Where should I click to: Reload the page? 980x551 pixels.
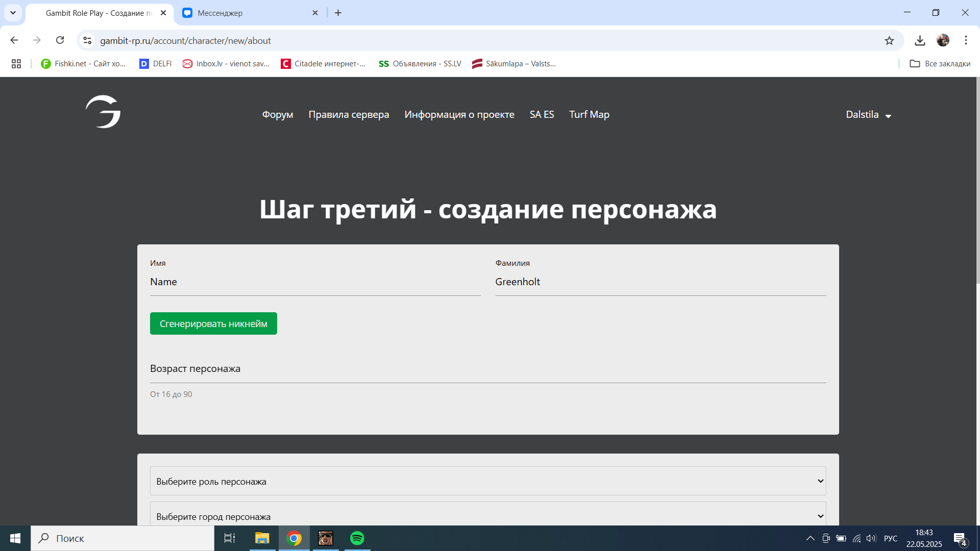click(x=60, y=40)
